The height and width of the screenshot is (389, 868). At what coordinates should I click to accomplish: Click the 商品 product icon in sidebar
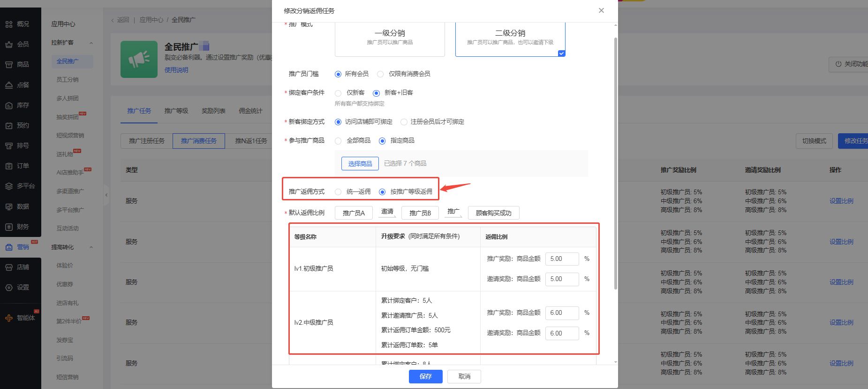click(x=9, y=65)
